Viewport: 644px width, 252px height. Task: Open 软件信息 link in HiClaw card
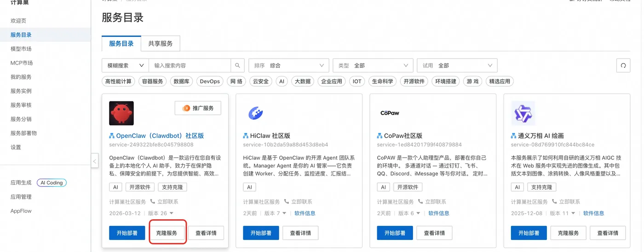pyautogui.click(x=305, y=213)
